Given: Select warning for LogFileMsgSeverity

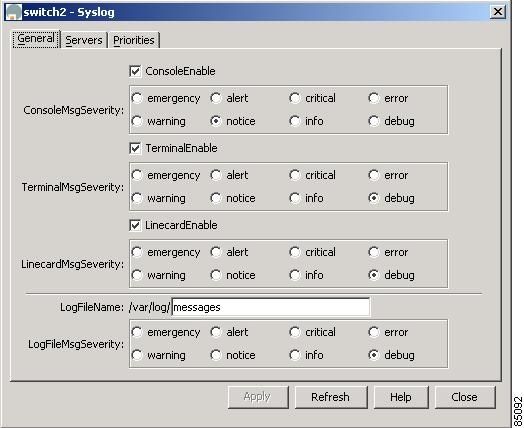Looking at the screenshot, I should coord(137,355).
